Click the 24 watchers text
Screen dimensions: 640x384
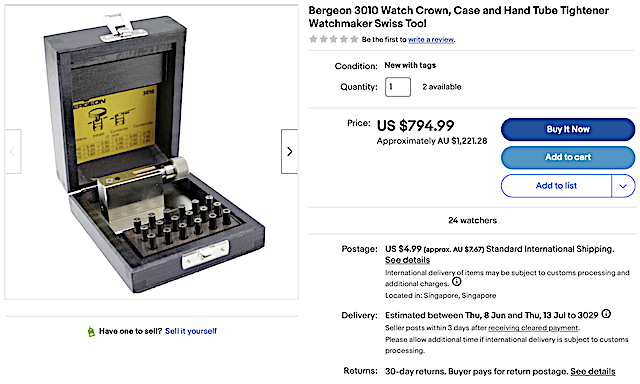[x=472, y=220]
